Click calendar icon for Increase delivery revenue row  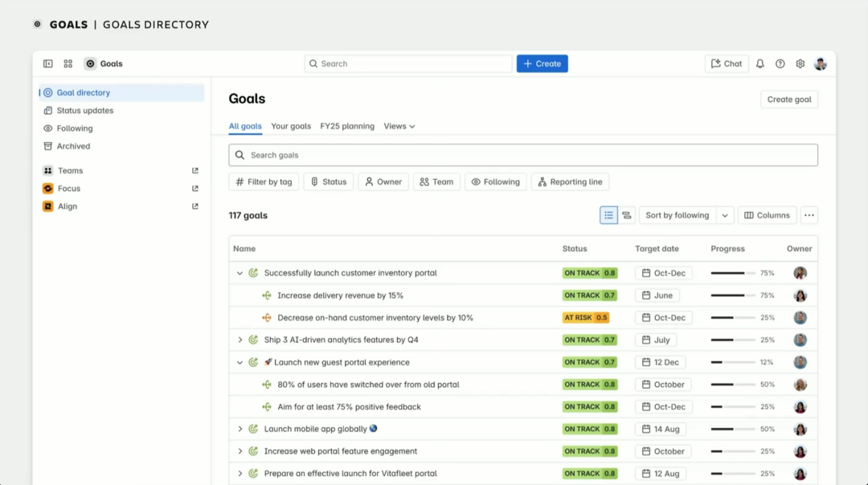pos(646,295)
